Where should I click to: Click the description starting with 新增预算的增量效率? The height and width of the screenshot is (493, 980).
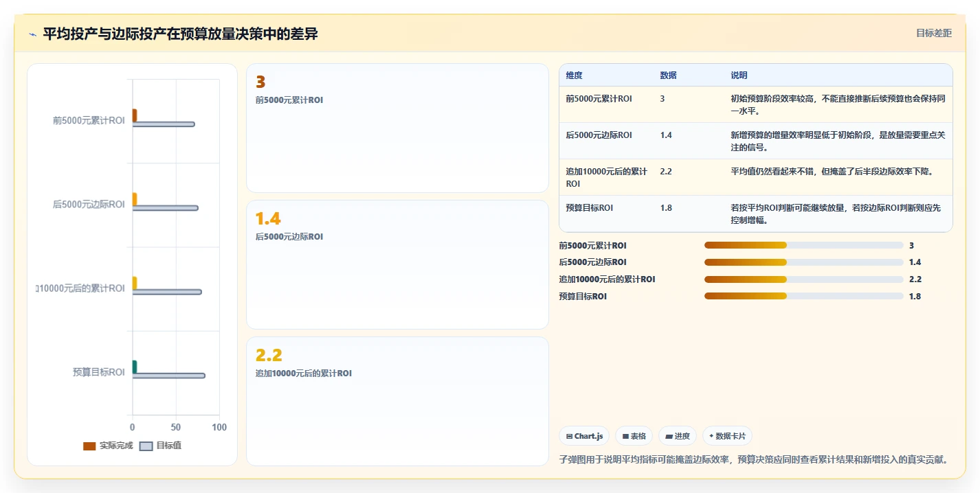pos(838,141)
